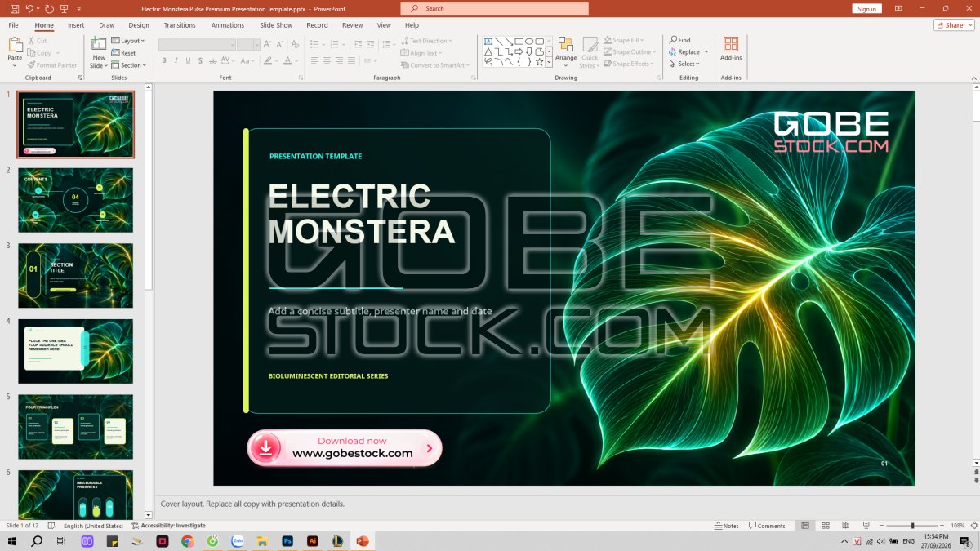980x551 pixels.
Task: Fit slide to current window icon
Action: click(973, 526)
